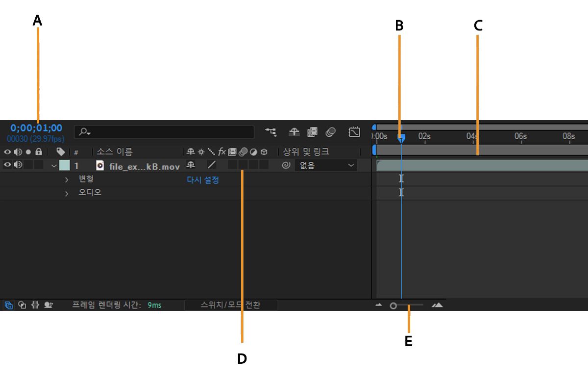Select the file_ex...kB.mov layer name

[145, 166]
